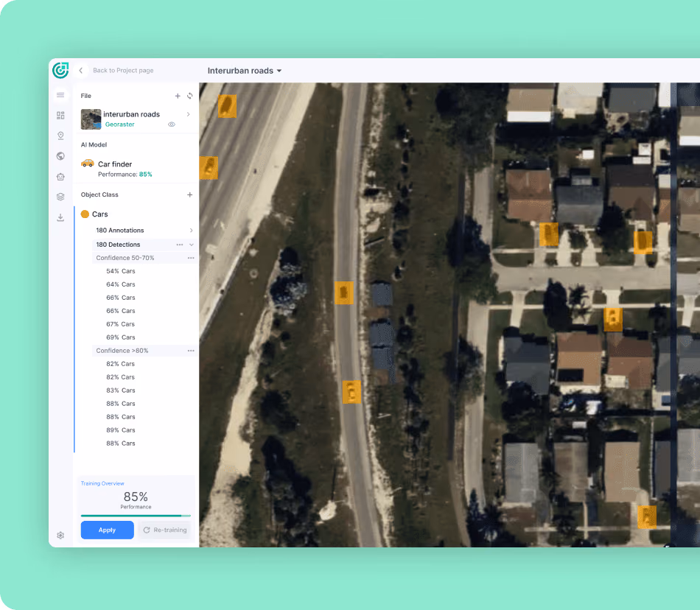Click the orange car icon of Car finder
The image size is (700, 610).
(x=88, y=164)
